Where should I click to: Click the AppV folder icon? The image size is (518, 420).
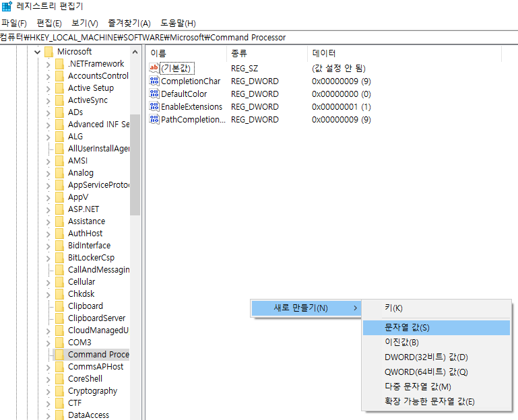click(59, 197)
